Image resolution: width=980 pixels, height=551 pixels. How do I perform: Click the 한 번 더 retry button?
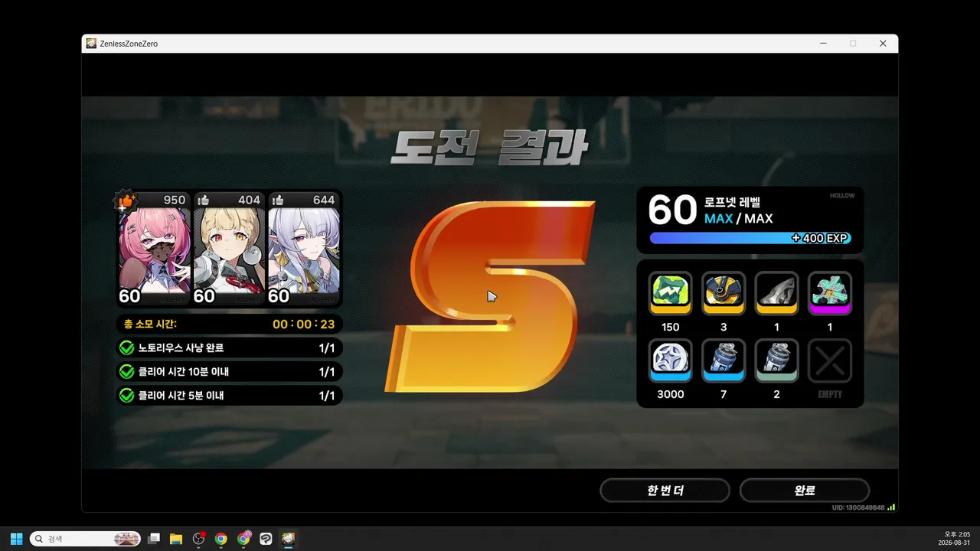tap(665, 491)
